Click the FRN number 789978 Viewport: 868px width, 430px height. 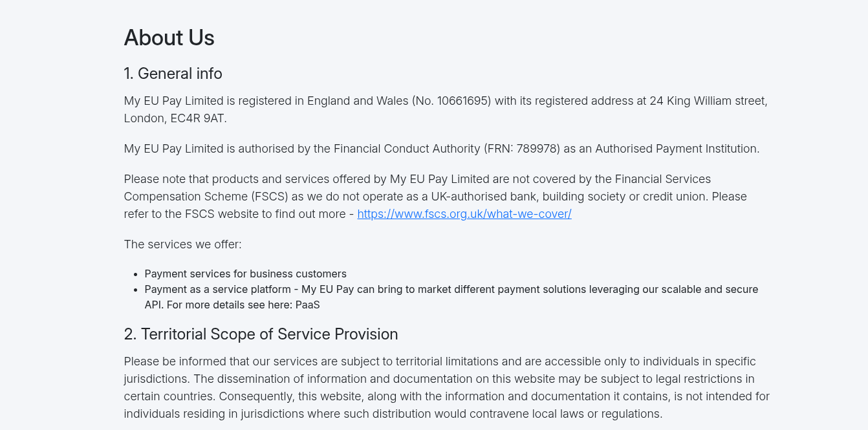tap(537, 149)
